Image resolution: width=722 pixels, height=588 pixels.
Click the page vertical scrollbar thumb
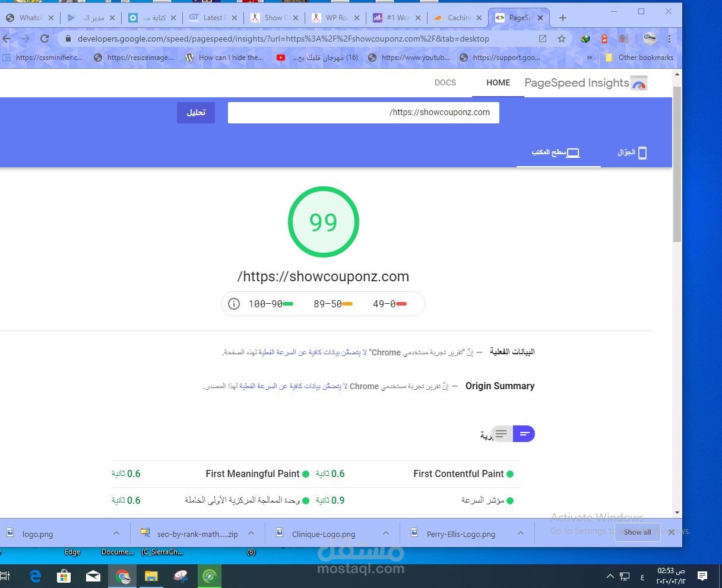point(677,164)
